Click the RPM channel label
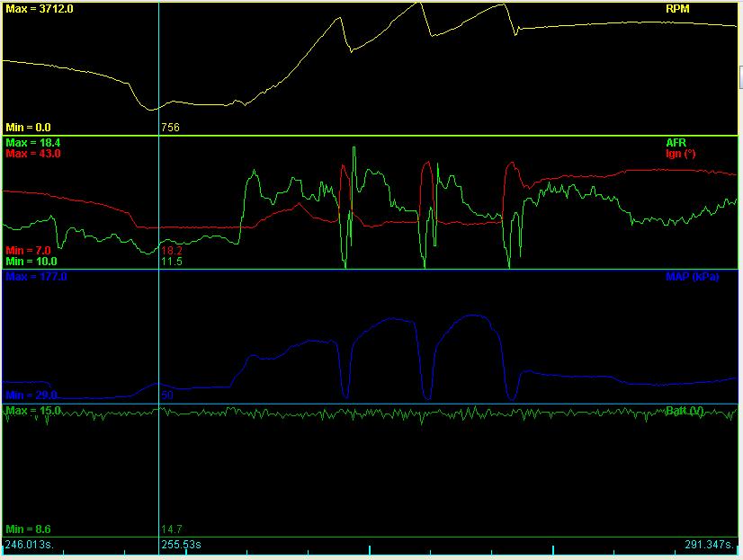The width and height of the screenshot is (743, 560). click(x=677, y=9)
